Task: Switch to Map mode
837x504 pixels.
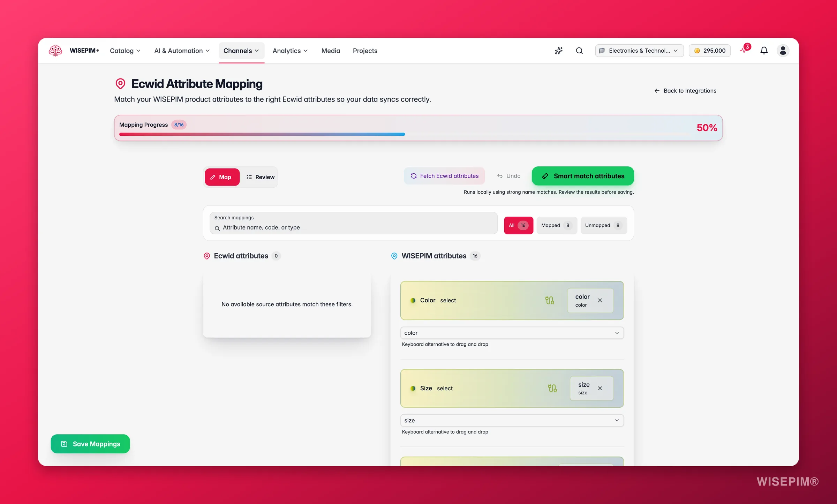Action: 222,177
